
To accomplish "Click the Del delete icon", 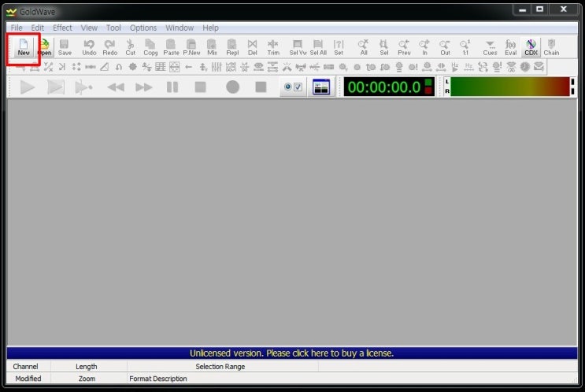I will pos(253,47).
